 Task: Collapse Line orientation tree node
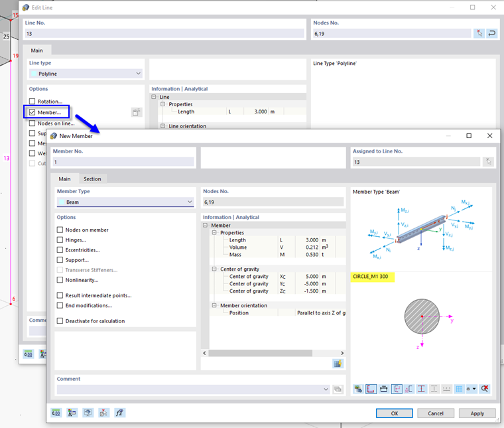[162, 126]
